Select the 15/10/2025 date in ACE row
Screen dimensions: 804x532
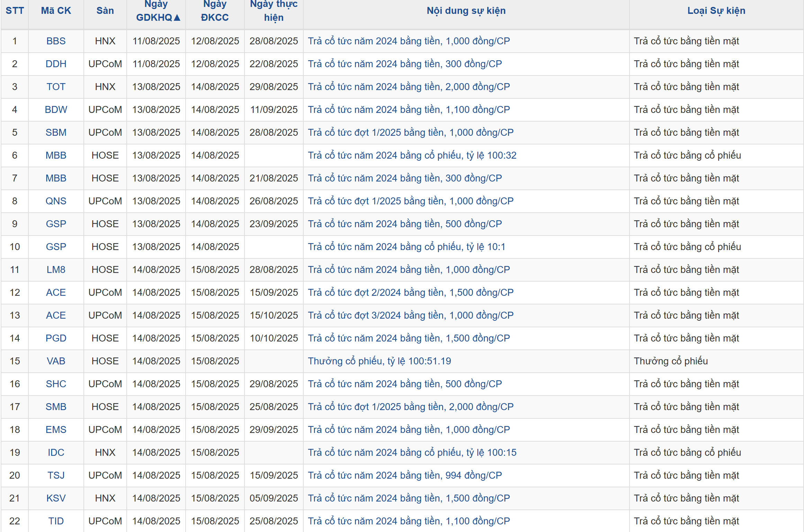coord(274,316)
